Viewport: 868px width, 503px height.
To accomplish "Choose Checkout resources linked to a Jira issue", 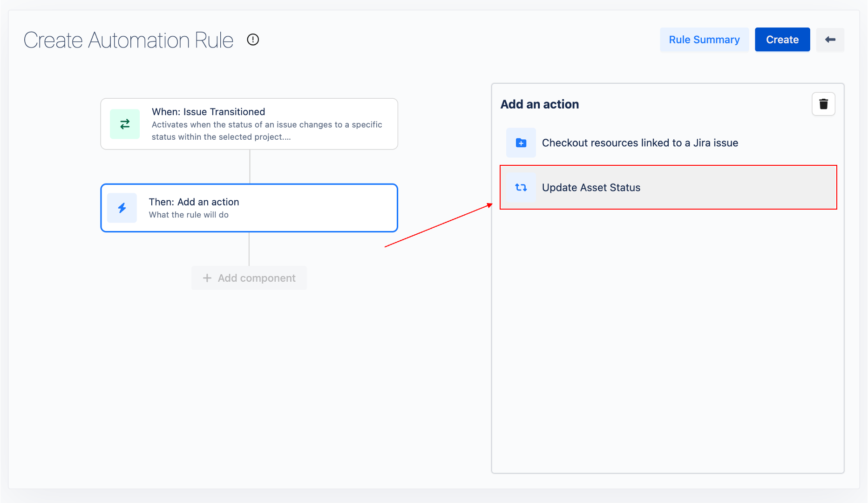I will point(639,143).
